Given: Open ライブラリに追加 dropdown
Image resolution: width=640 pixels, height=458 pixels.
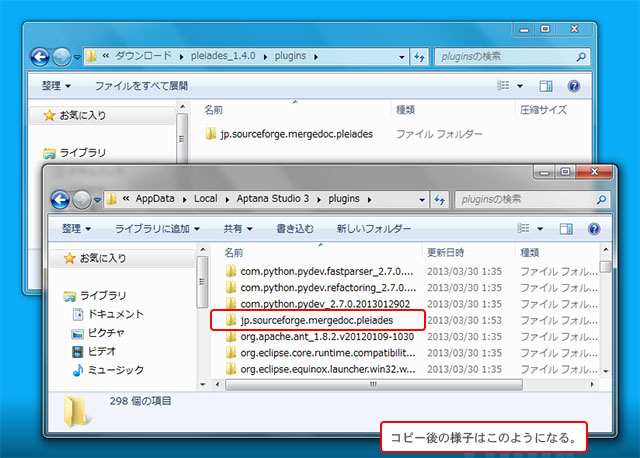Looking at the screenshot, I should 157,229.
